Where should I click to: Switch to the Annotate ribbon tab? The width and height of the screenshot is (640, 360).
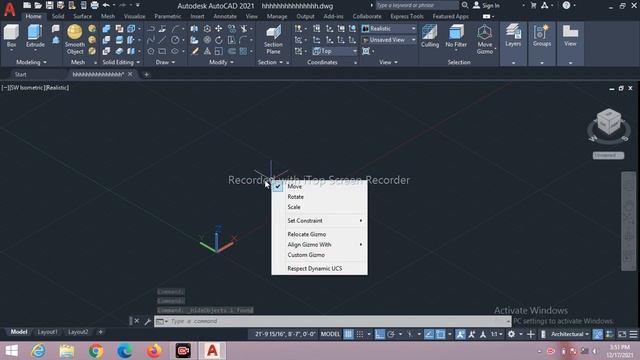[x=225, y=16]
